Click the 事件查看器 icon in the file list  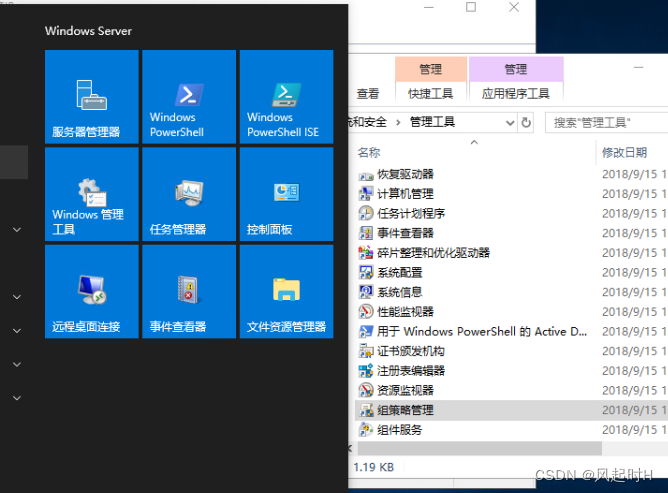366,234
